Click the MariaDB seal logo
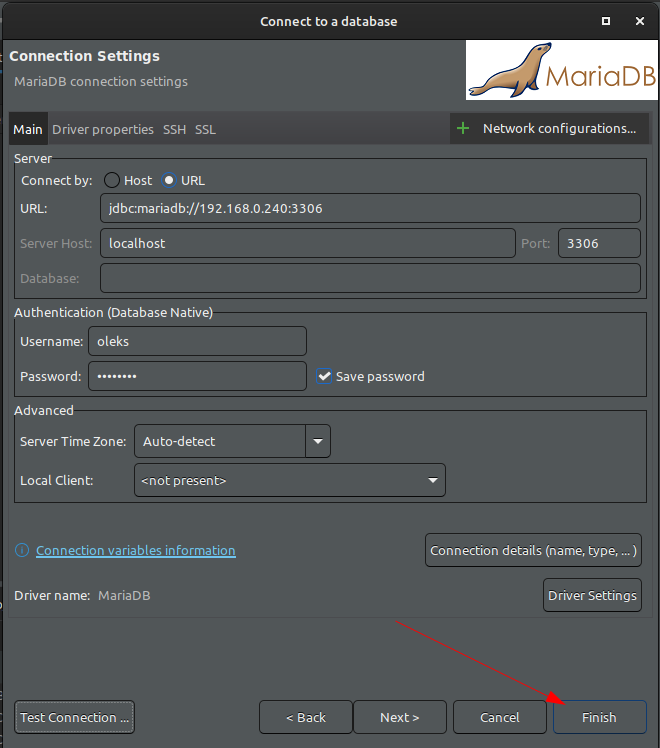Screen dimensions: 660x748 click(561, 70)
